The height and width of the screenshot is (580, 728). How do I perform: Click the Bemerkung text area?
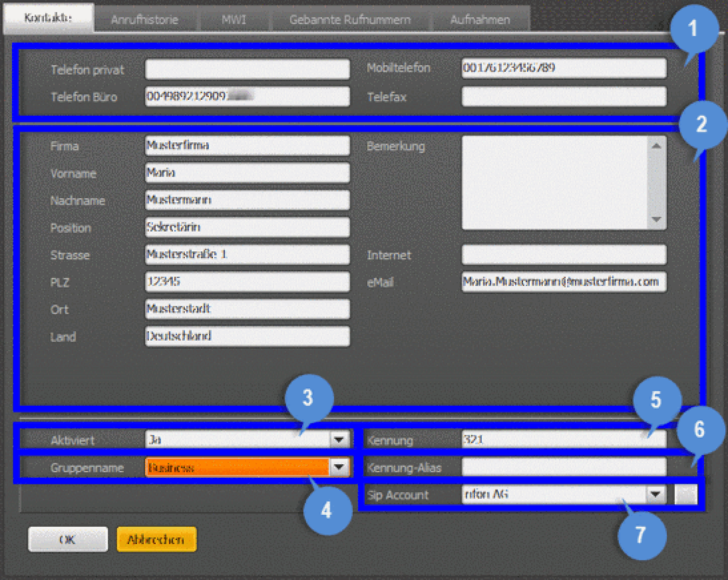tap(555, 183)
